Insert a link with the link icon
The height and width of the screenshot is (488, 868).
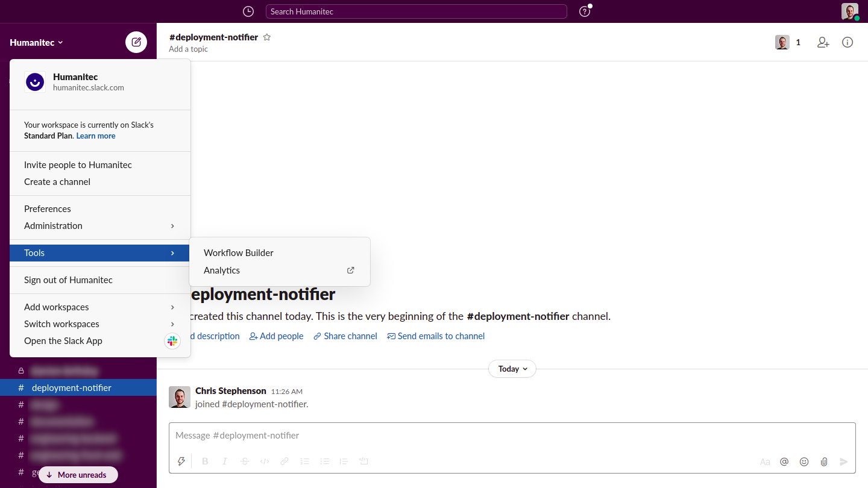tap(285, 461)
